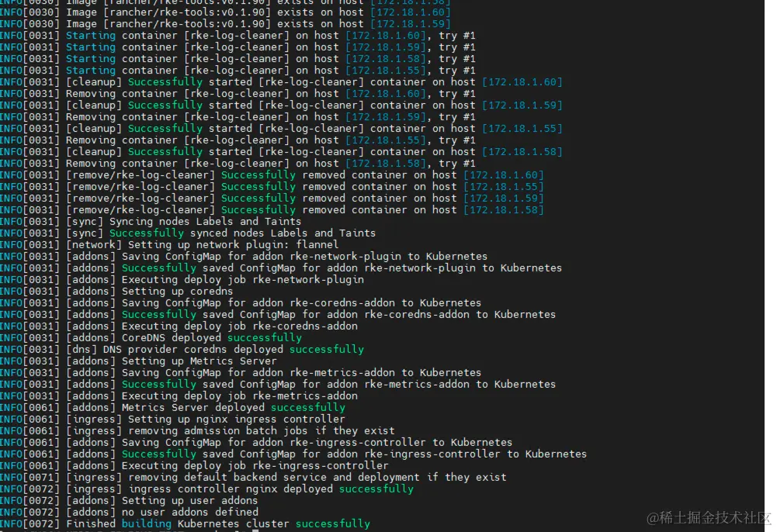777x532 pixels.
Task: Click 'Saving ConfigMap for addon rke-ingress-controller' line
Action: tap(256, 442)
